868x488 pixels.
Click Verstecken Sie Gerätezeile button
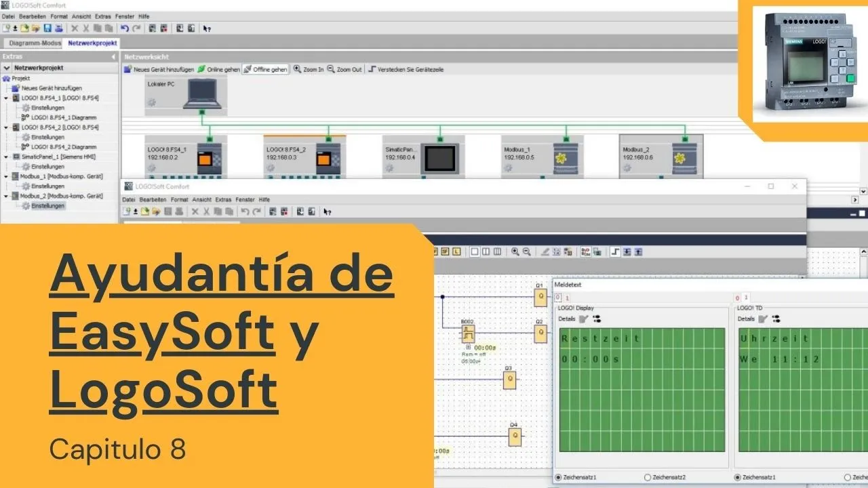(406, 69)
